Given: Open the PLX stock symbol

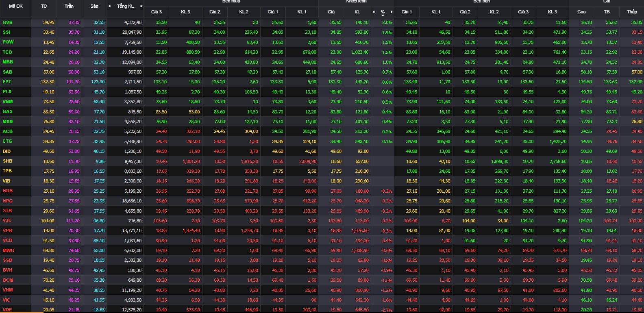Looking at the screenshot, I should [x=7, y=91].
